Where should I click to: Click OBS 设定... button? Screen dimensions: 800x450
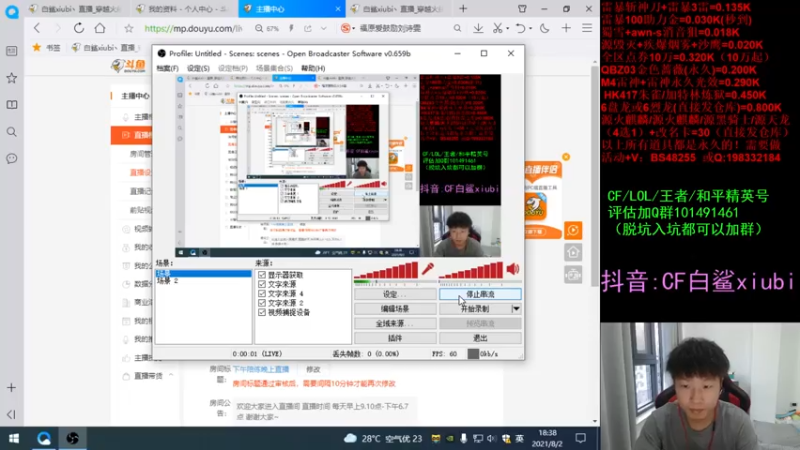(x=395, y=294)
